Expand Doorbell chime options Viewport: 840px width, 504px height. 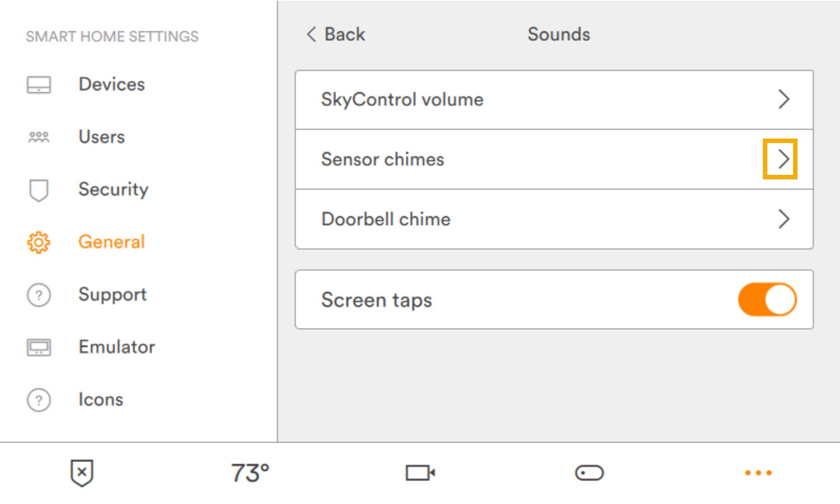click(784, 219)
